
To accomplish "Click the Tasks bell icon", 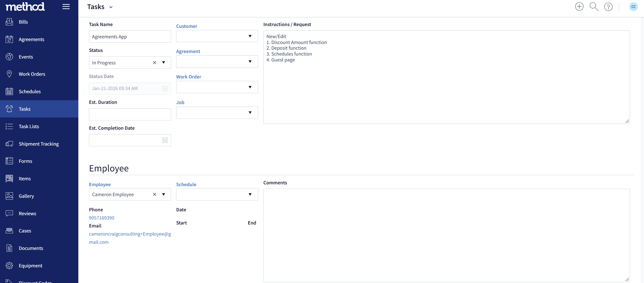I will point(9,109).
